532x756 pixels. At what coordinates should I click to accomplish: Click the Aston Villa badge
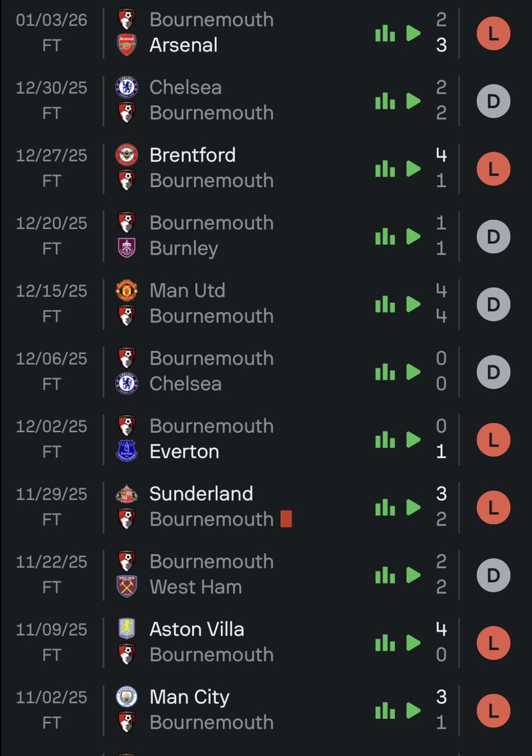coord(127,629)
